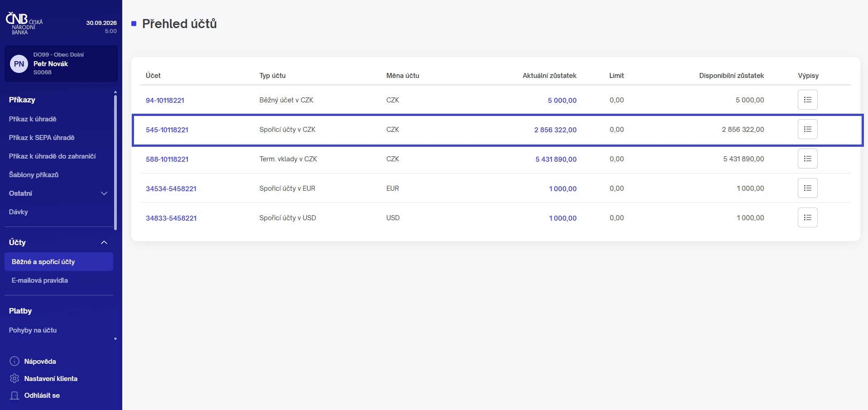Open statements icon for account 545-10118221
The image size is (868, 410).
point(807,129)
